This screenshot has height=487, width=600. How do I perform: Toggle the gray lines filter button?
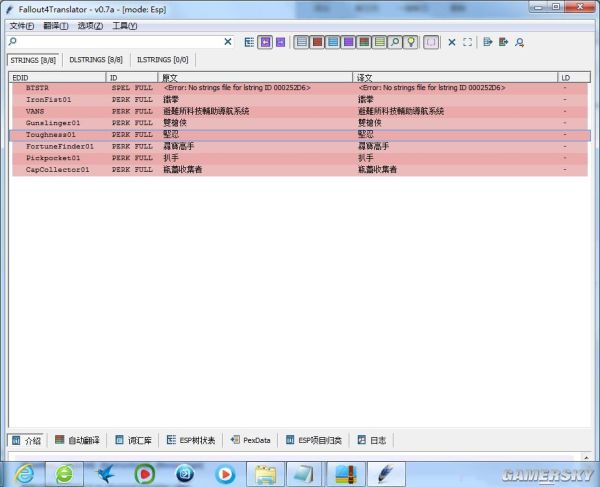(302, 42)
